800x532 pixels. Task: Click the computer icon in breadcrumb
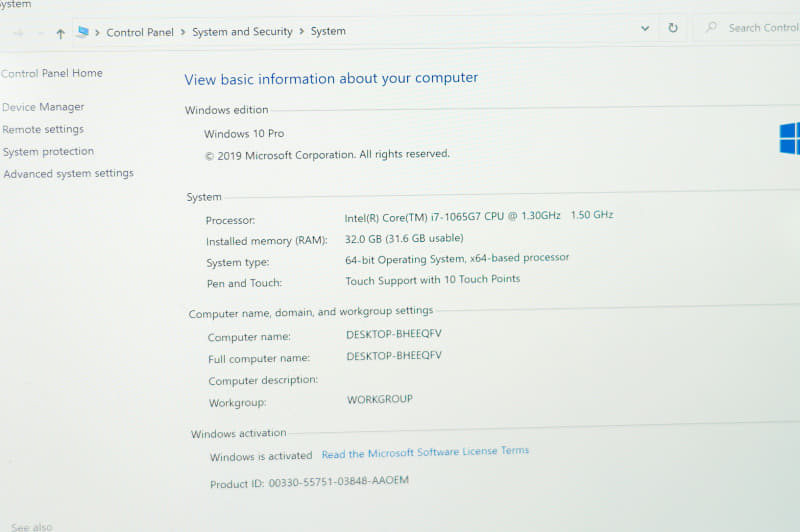coord(82,32)
